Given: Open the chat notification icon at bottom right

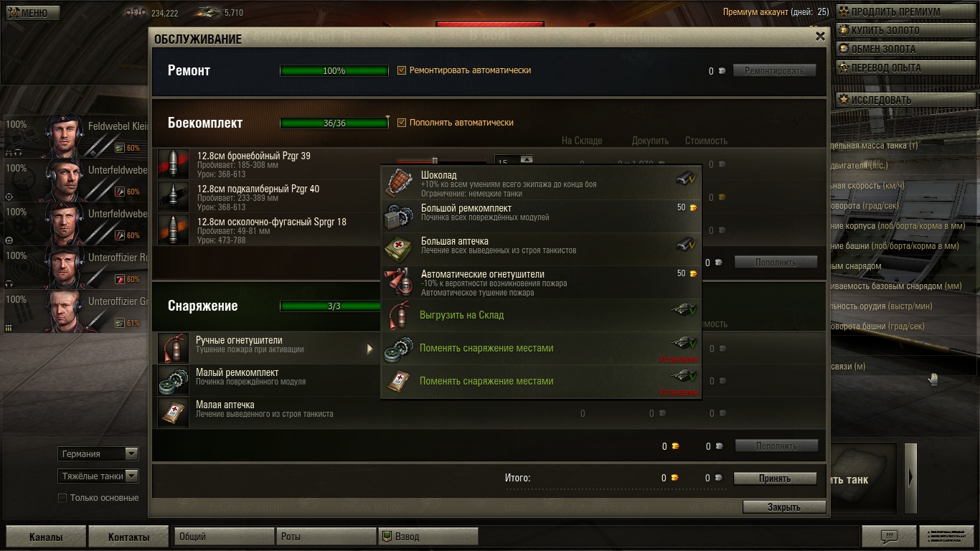Looking at the screenshot, I should (x=889, y=536).
